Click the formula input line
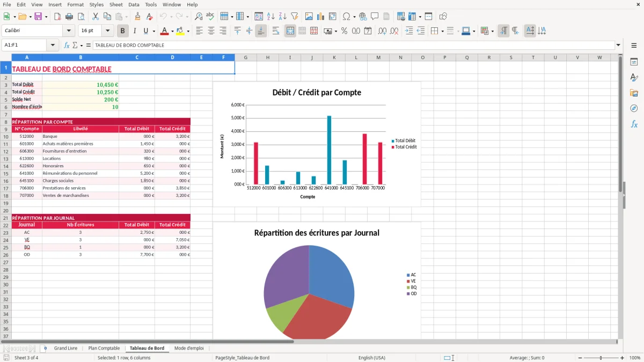The width and height of the screenshot is (644, 362). coord(353,45)
